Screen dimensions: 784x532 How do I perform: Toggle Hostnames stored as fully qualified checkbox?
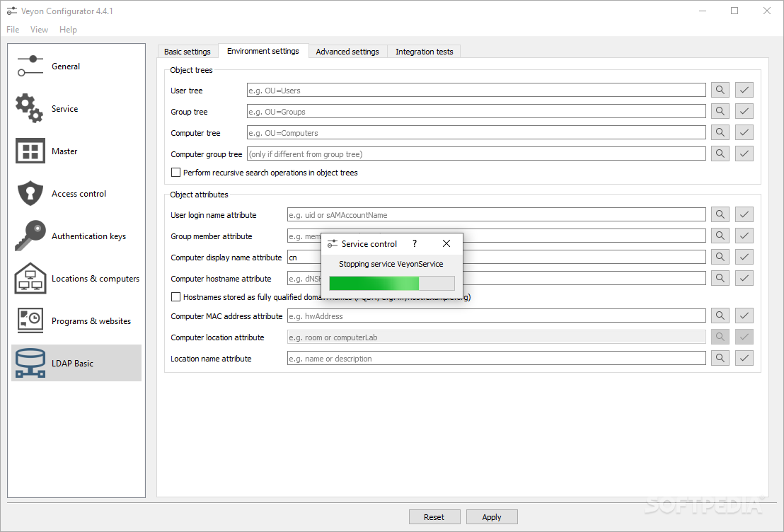[x=176, y=297]
